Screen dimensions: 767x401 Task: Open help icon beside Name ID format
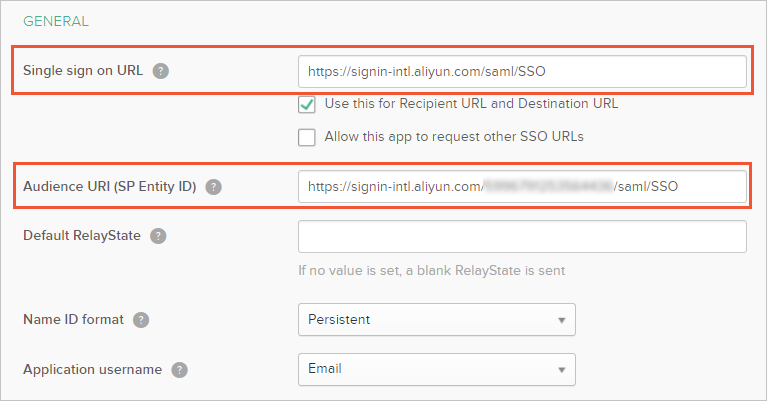point(141,320)
